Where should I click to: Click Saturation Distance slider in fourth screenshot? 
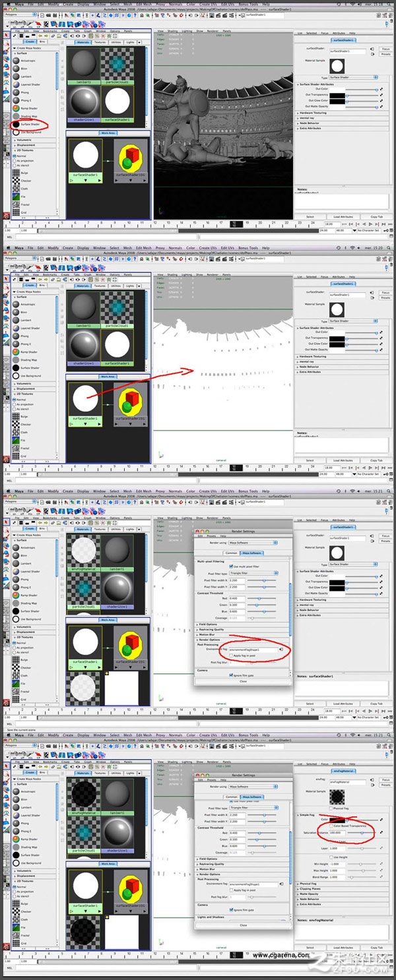click(362, 833)
